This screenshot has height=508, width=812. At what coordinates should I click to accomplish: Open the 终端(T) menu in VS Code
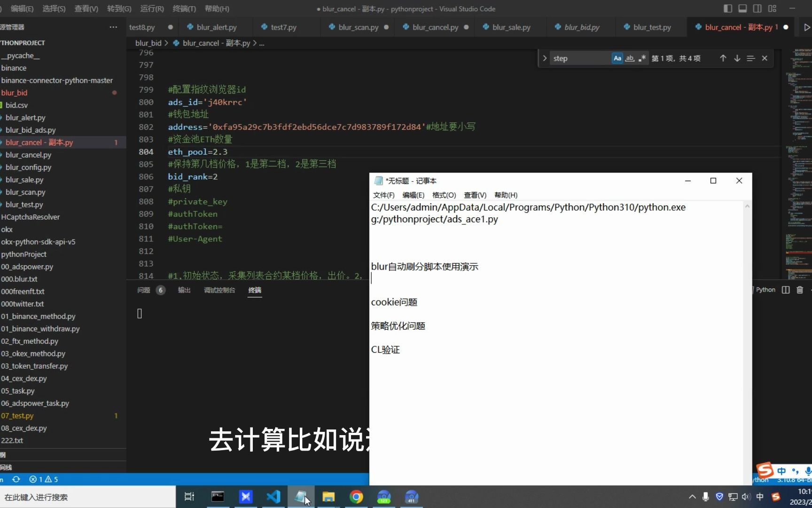pos(184,8)
